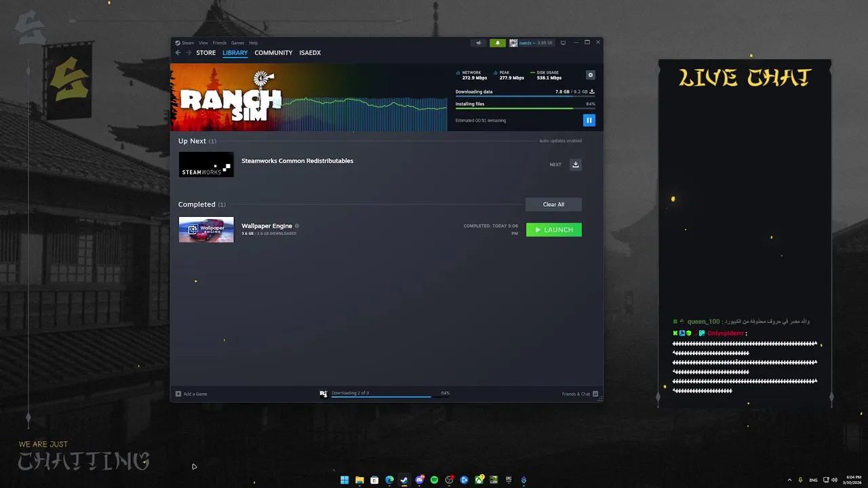Image resolution: width=868 pixels, height=488 pixels.
Task: Pause the Ranch Sim download
Action: point(589,120)
